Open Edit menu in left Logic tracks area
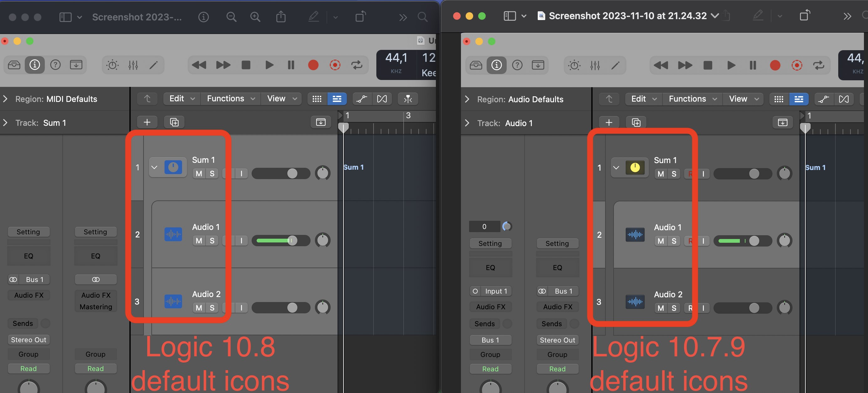Screen dimensions: 868x393 (182, 98)
